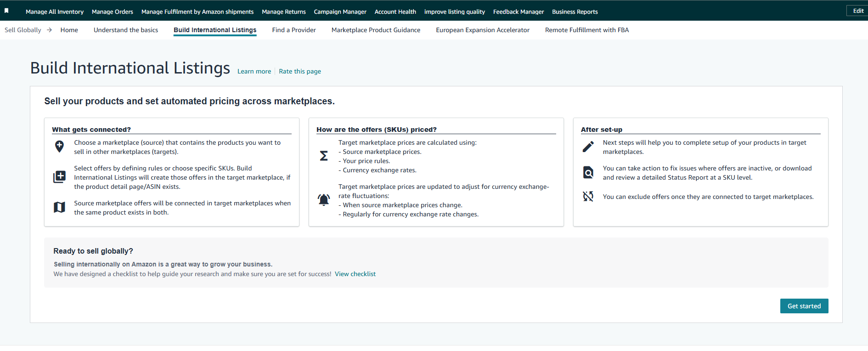The width and height of the screenshot is (868, 351).
Task: Click Sell Globally breadcrumb
Action: pos(23,30)
